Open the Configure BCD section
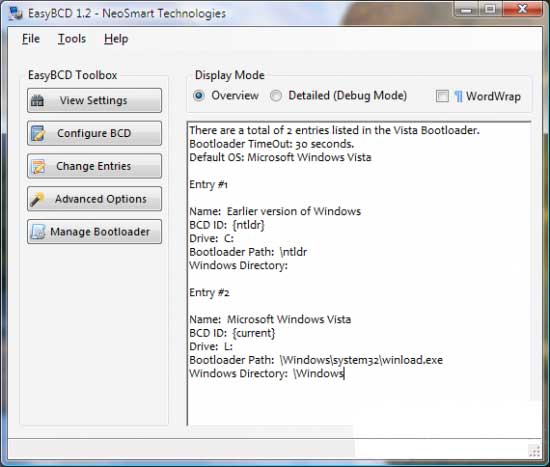 (x=94, y=133)
